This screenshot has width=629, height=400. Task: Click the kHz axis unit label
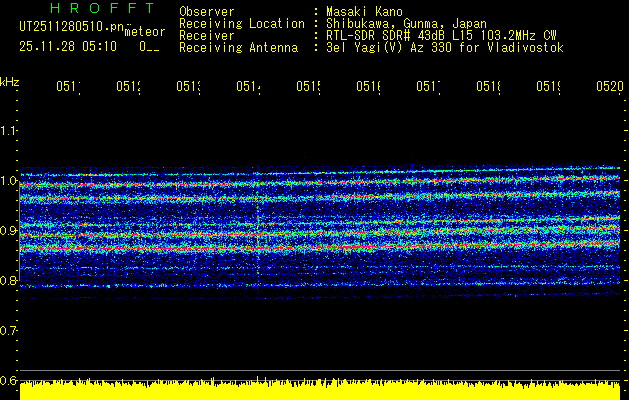[x=9, y=81]
